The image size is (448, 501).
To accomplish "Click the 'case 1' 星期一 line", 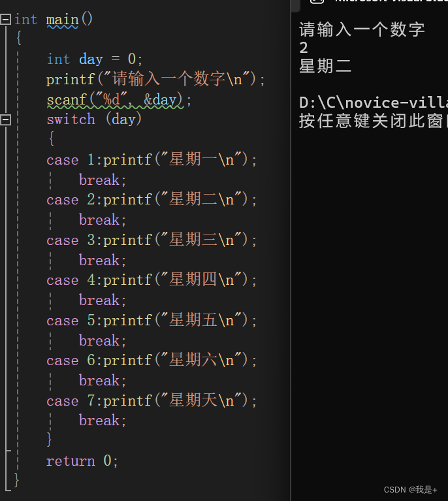I will point(152,159).
